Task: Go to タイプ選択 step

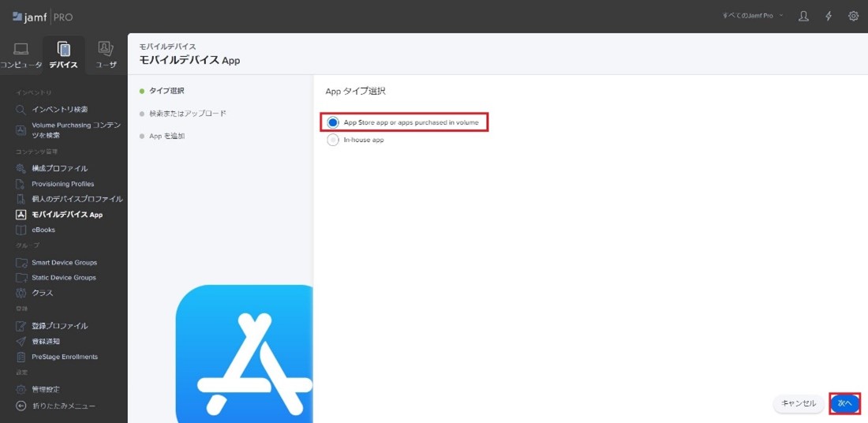Action: (x=166, y=91)
